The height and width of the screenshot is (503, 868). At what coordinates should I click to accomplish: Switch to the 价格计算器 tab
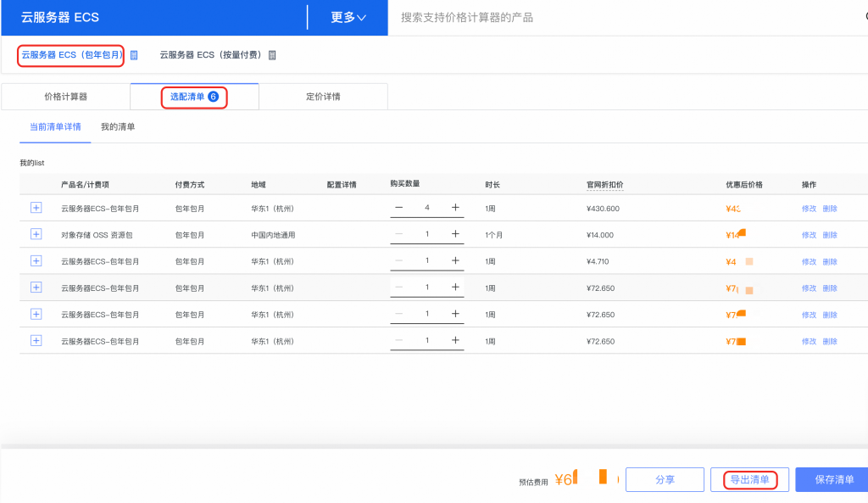65,97
